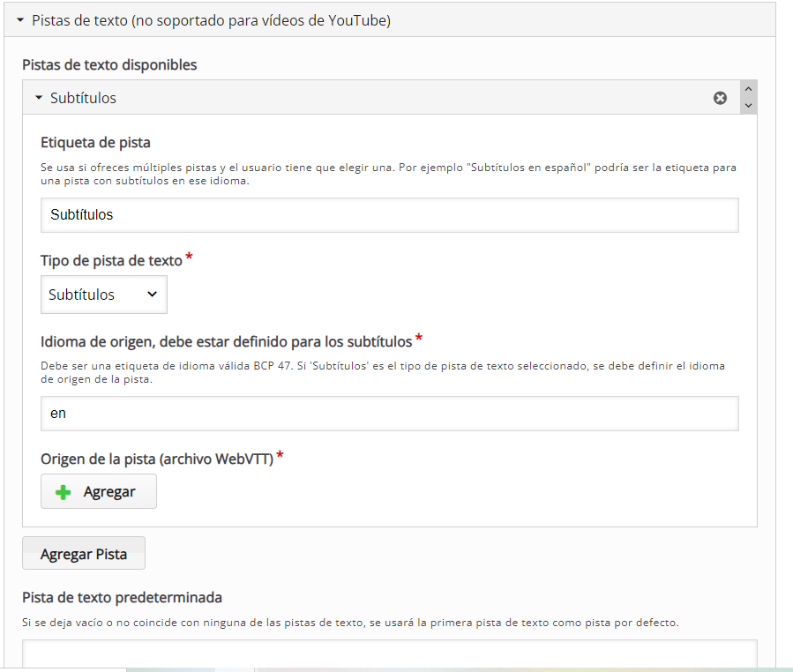793x672 pixels.
Task: Click the Pista de texto predeterminada input
Action: point(389,654)
